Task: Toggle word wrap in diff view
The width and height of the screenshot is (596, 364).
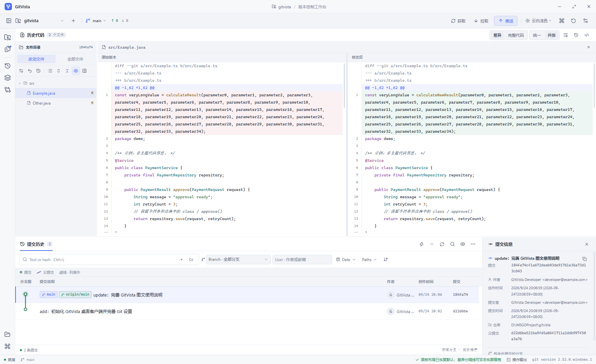Action: [x=566, y=35]
